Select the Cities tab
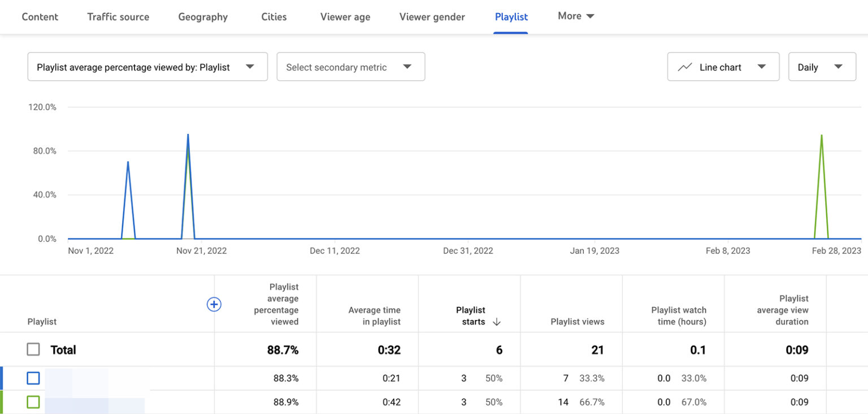868x414 pixels. tap(274, 16)
